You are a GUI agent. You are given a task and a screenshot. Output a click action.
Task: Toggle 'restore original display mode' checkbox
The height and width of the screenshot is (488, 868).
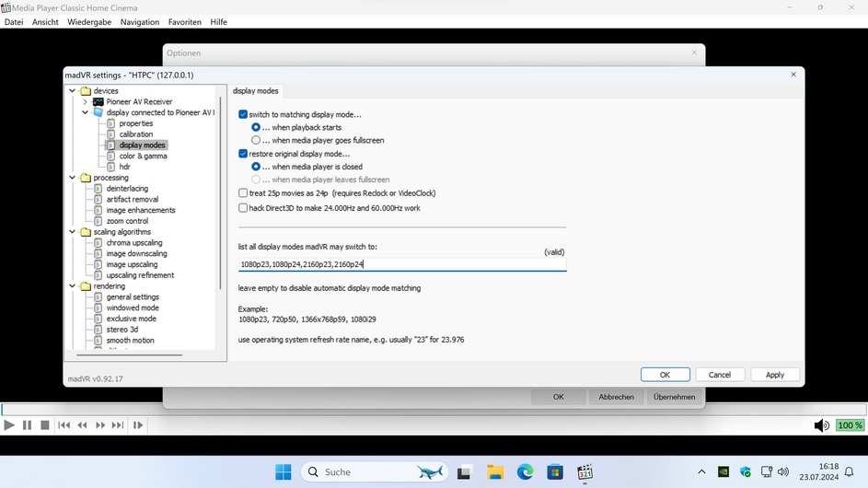pos(243,154)
